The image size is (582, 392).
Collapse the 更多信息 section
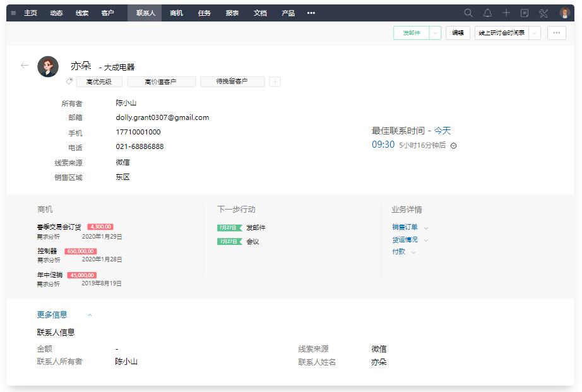88,314
